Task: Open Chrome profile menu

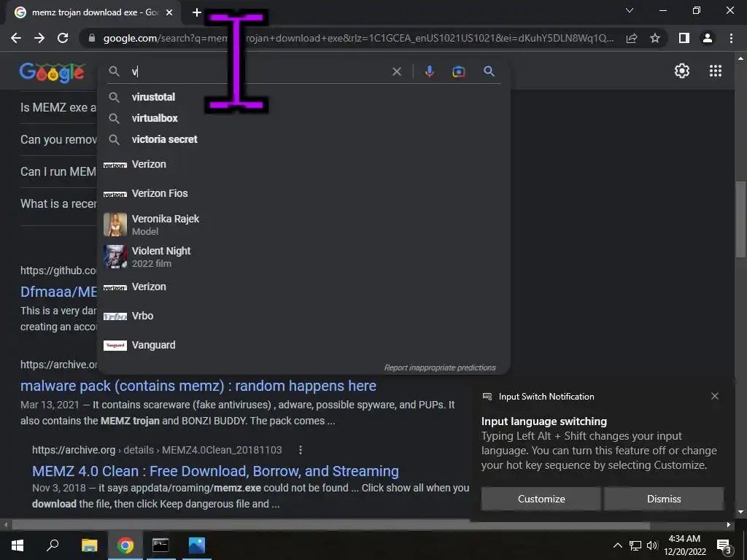Action: (x=708, y=38)
